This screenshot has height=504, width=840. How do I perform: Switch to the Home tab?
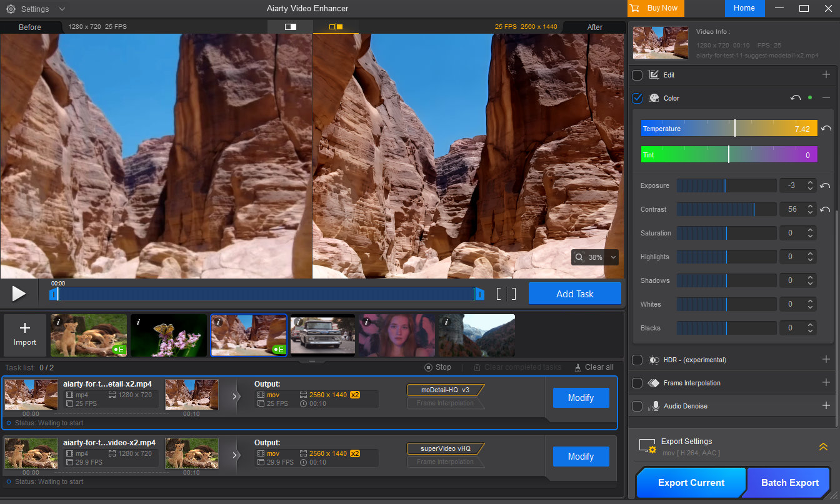point(744,8)
